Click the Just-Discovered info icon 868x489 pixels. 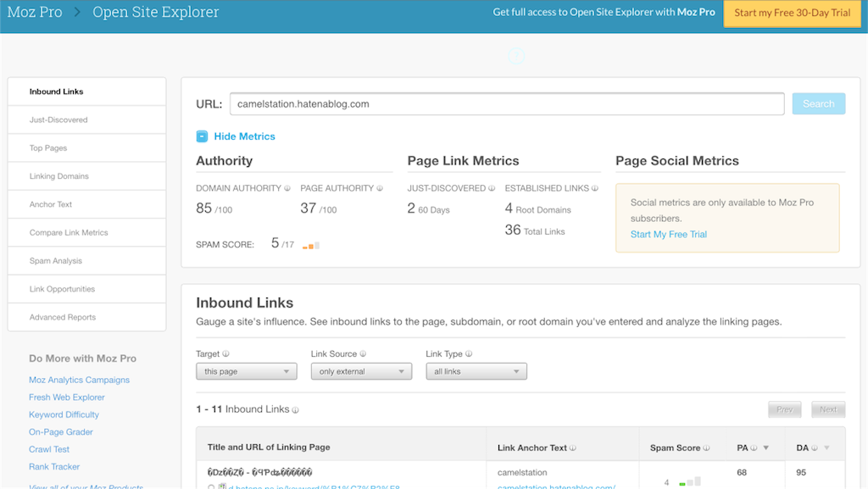[x=492, y=188]
